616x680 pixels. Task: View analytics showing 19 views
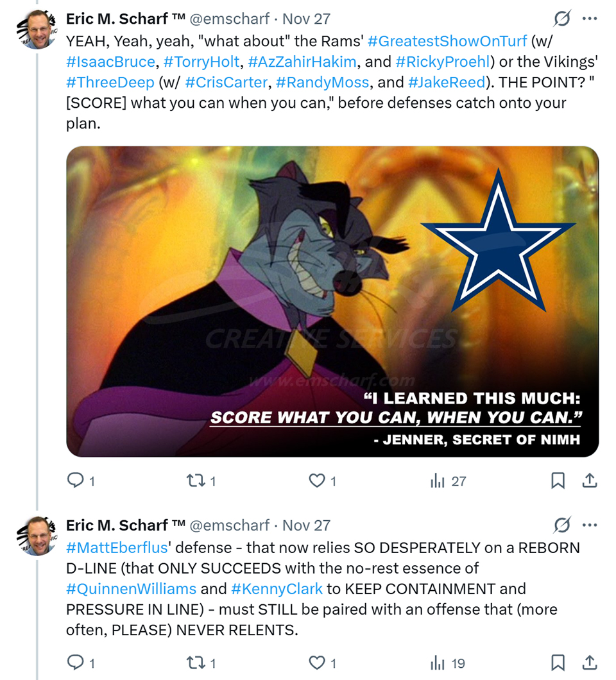(448, 662)
